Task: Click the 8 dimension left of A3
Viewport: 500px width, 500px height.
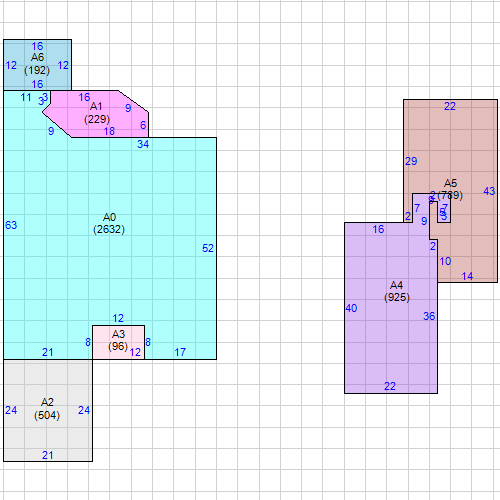Action: [88, 342]
